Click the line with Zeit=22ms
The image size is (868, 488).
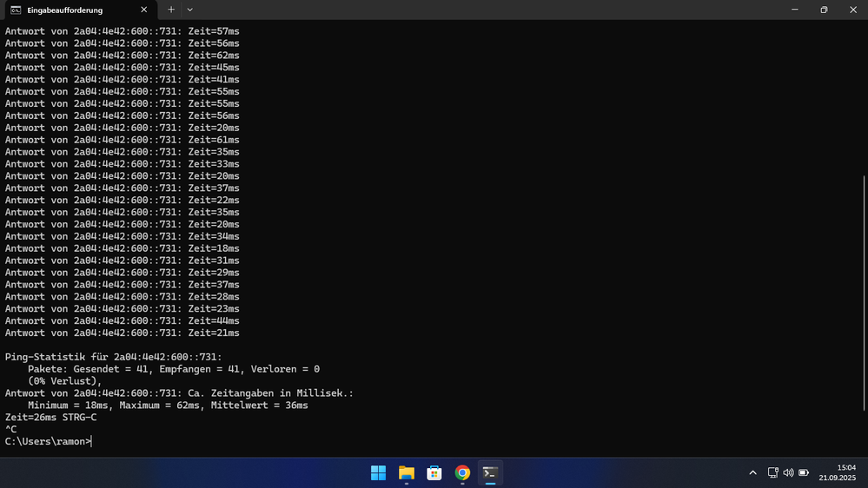(x=123, y=201)
